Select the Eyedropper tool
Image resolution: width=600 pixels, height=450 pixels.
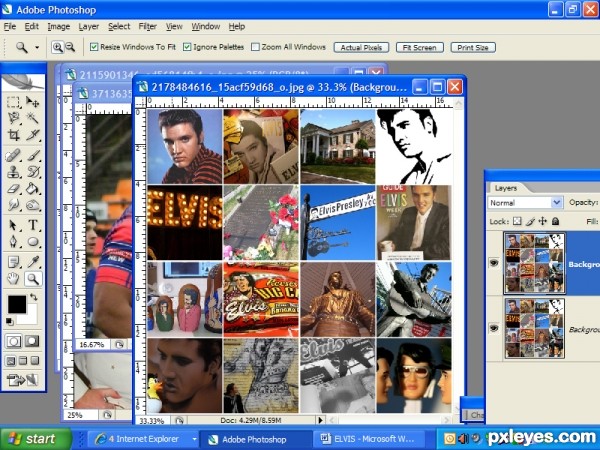[33, 262]
